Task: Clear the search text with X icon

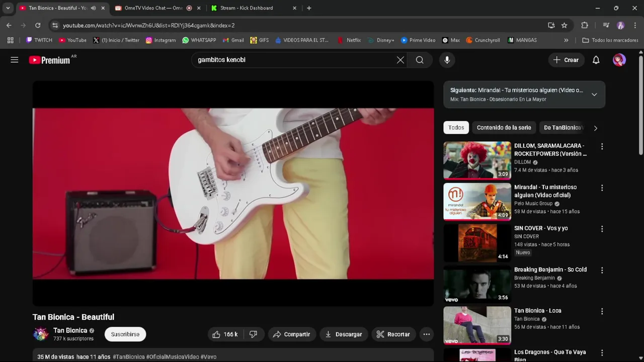Action: point(400,60)
